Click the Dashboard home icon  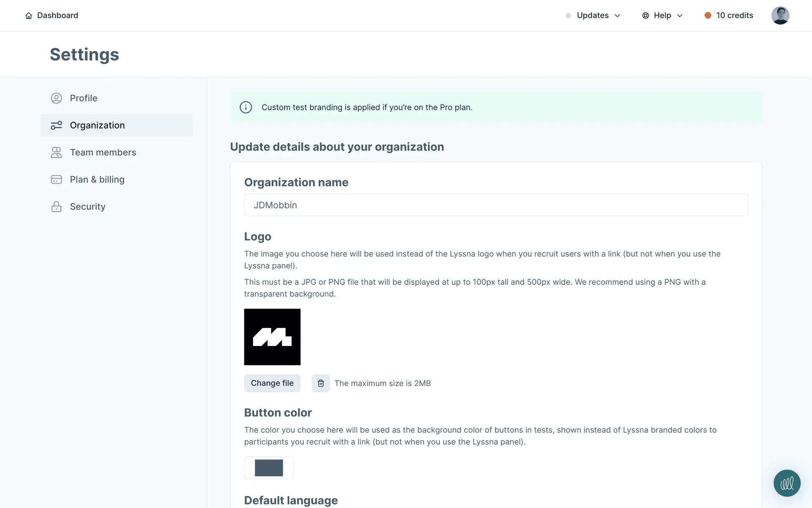[29, 16]
